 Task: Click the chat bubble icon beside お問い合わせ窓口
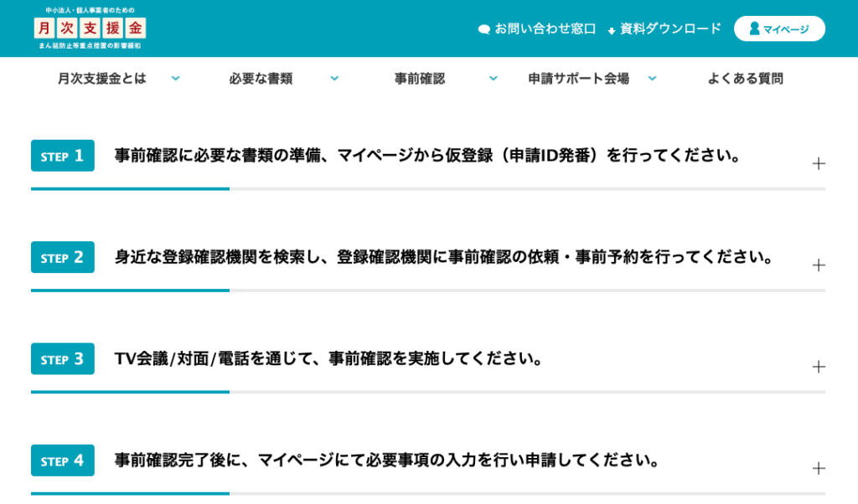pos(483,29)
